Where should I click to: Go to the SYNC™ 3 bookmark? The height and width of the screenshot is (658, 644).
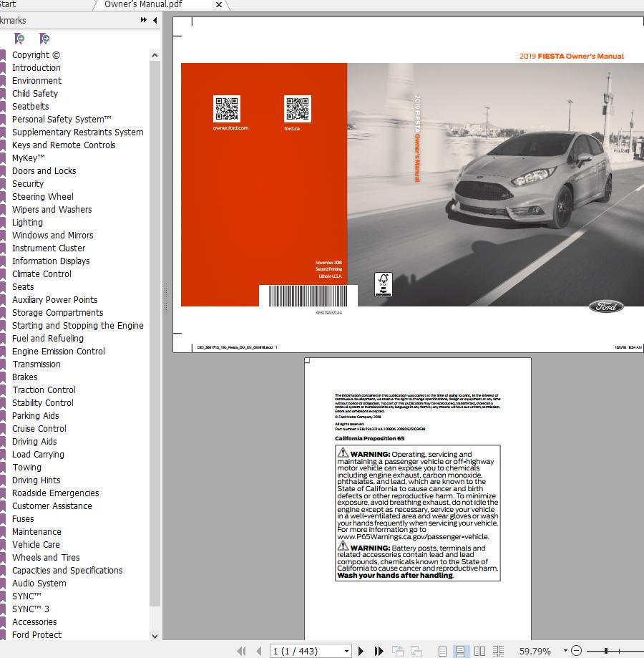point(31,609)
